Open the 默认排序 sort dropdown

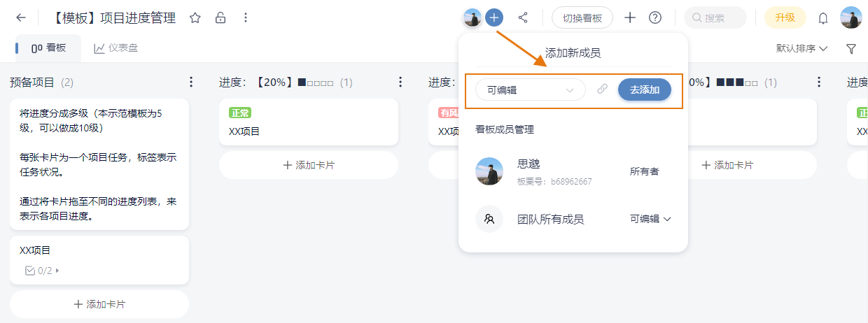click(x=801, y=49)
